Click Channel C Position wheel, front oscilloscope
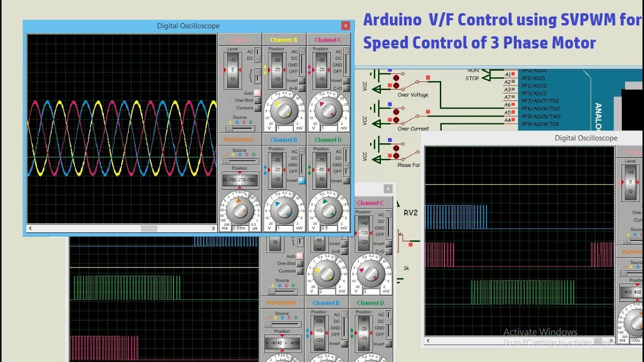Viewport: 644px width, 362px height. [x=321, y=70]
